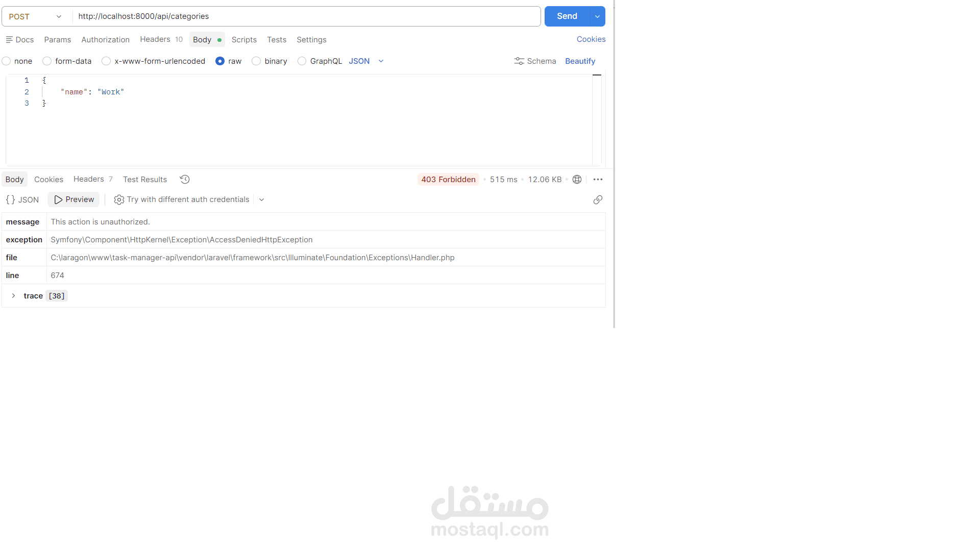
Task: Click the Beautify link
Action: [x=580, y=61]
